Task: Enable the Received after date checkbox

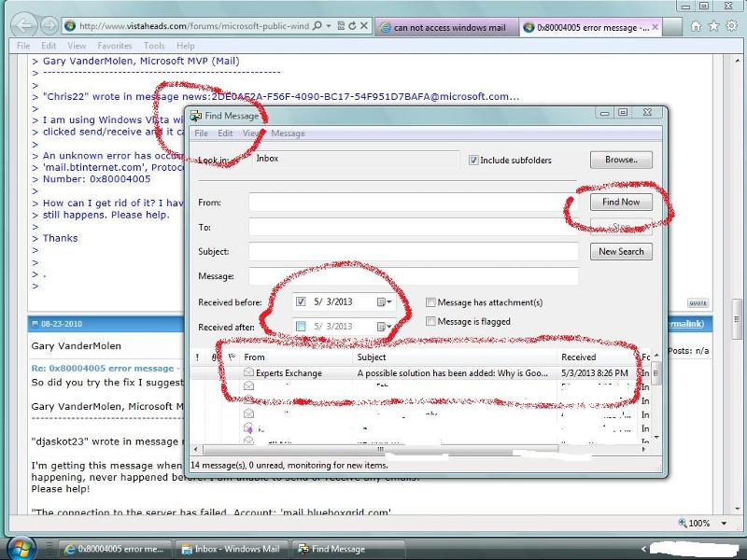Action: point(301,326)
